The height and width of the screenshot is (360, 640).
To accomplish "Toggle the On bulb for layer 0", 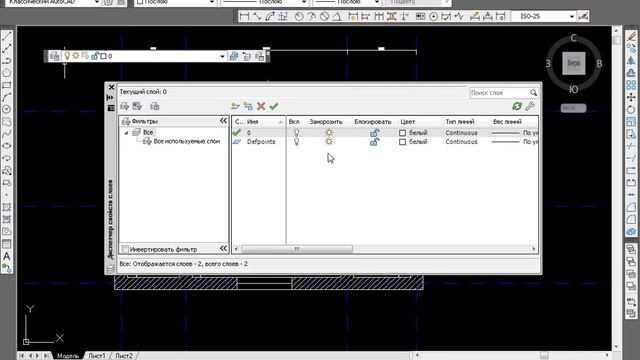I will (296, 133).
